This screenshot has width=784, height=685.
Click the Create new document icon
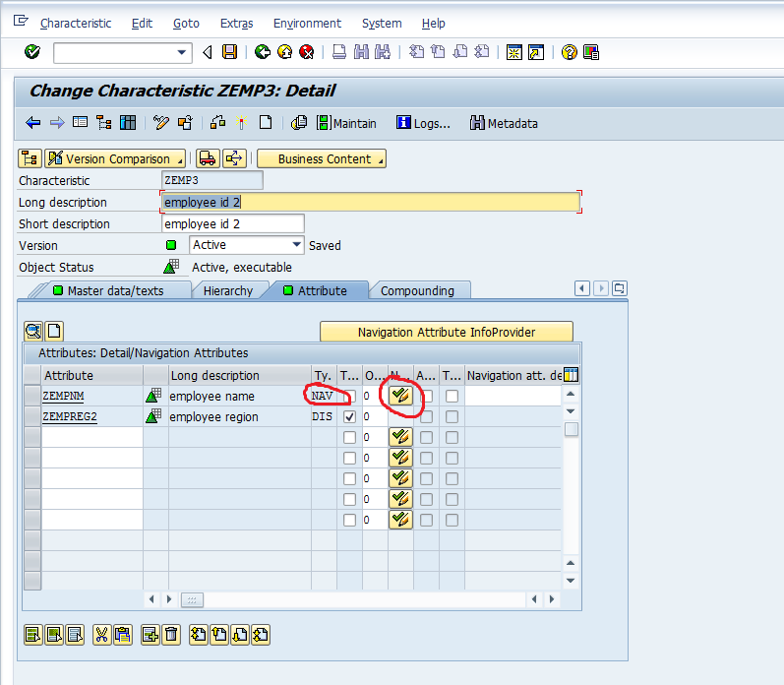point(266,123)
